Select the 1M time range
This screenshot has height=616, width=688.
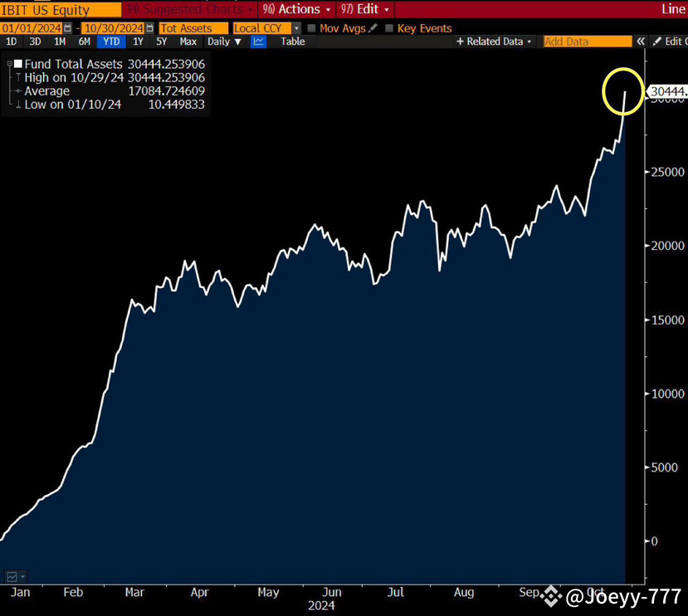(60, 42)
